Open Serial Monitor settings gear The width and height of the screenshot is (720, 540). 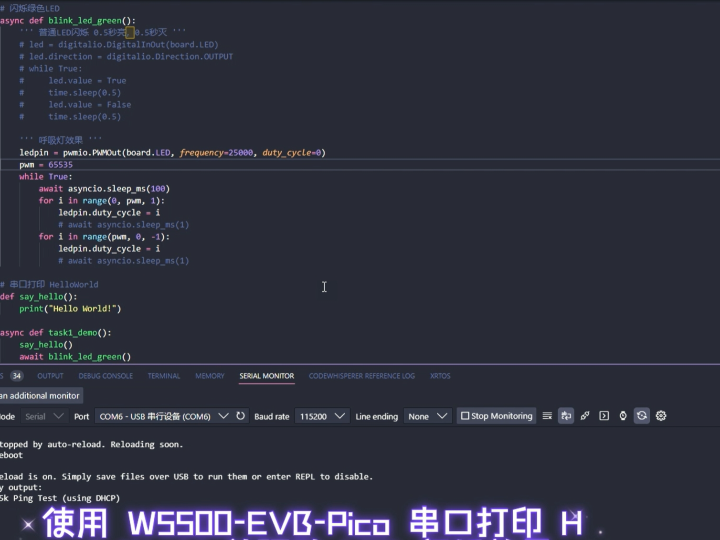point(661,416)
